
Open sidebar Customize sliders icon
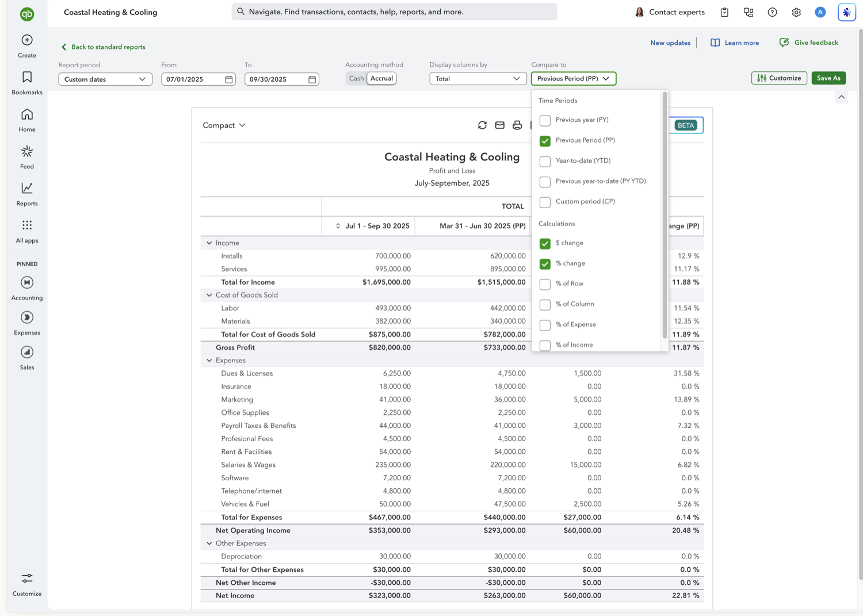pos(27,578)
